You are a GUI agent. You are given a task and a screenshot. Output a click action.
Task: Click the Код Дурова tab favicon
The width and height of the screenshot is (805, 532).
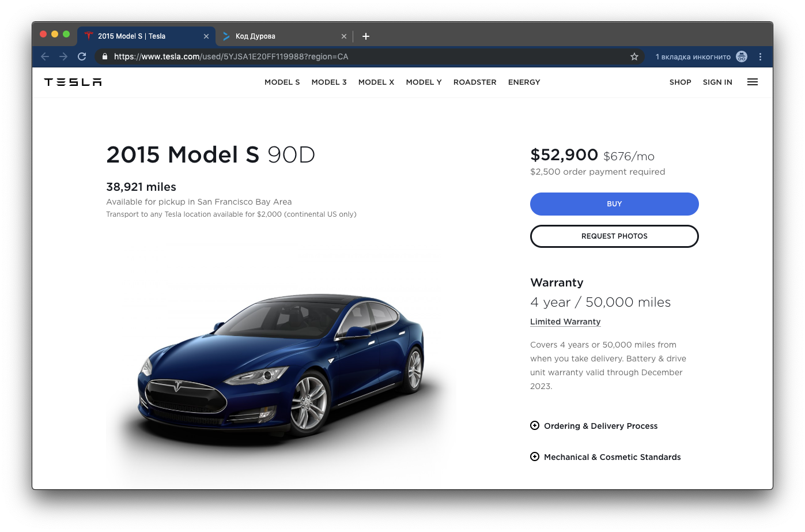[x=226, y=36]
